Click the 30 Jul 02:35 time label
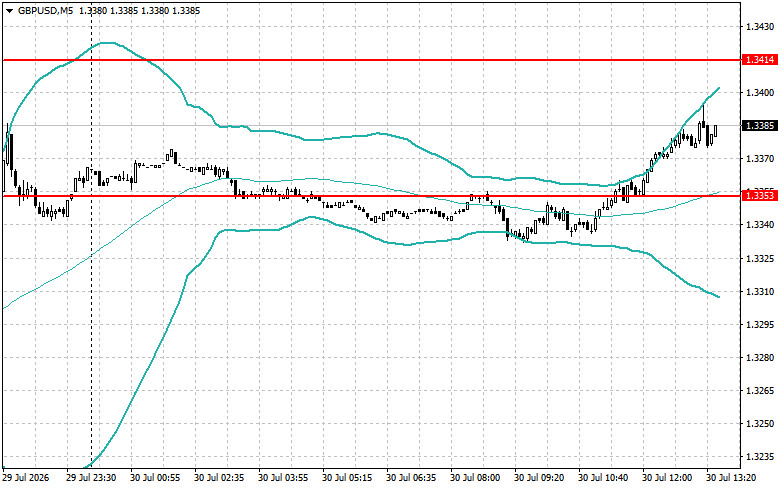The image size is (781, 489). [219, 478]
